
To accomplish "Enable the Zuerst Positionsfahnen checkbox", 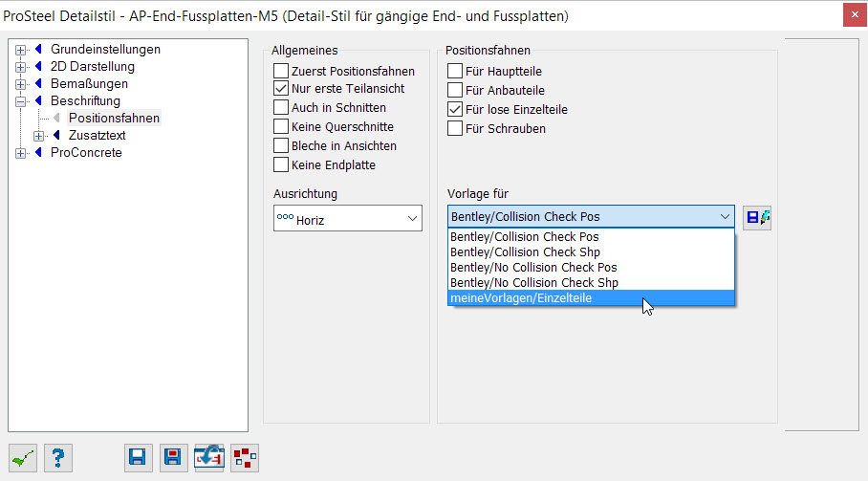I will coord(281,71).
